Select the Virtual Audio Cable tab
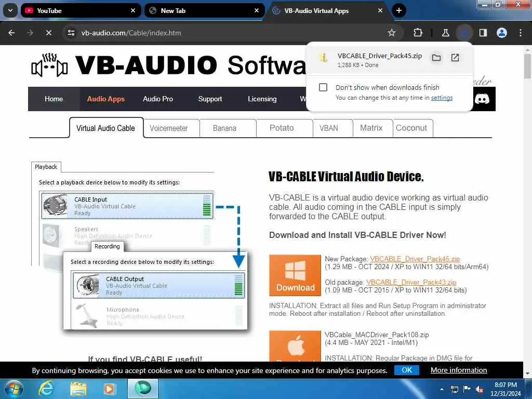Screen dimensions: 532x399 click(x=106, y=128)
